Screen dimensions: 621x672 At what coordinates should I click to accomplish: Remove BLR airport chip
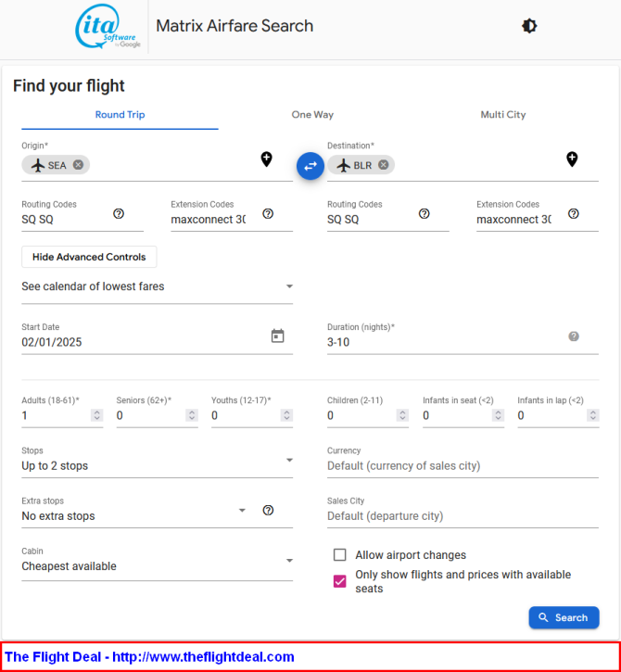pyautogui.click(x=383, y=165)
